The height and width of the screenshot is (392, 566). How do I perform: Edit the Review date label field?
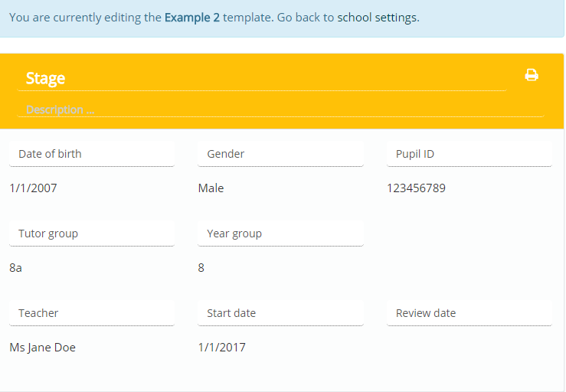[469, 313]
